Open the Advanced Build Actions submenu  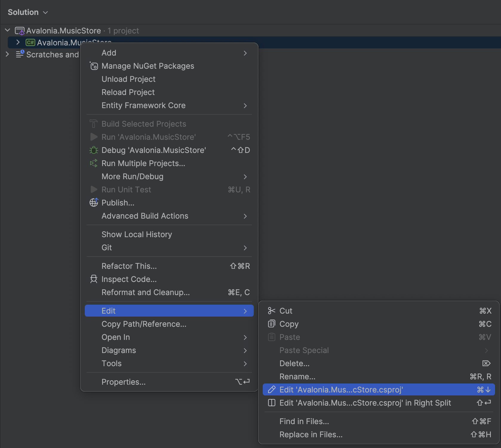click(x=169, y=216)
